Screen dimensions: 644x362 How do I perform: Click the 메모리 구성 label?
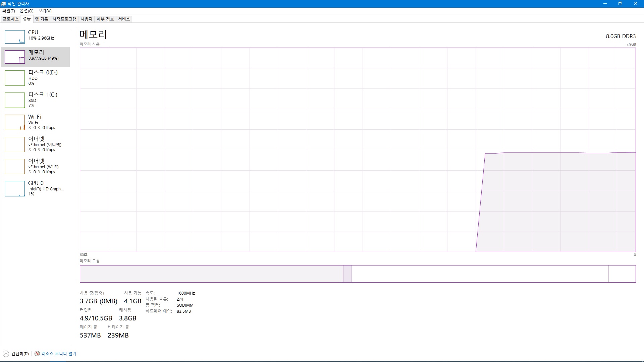click(90, 261)
